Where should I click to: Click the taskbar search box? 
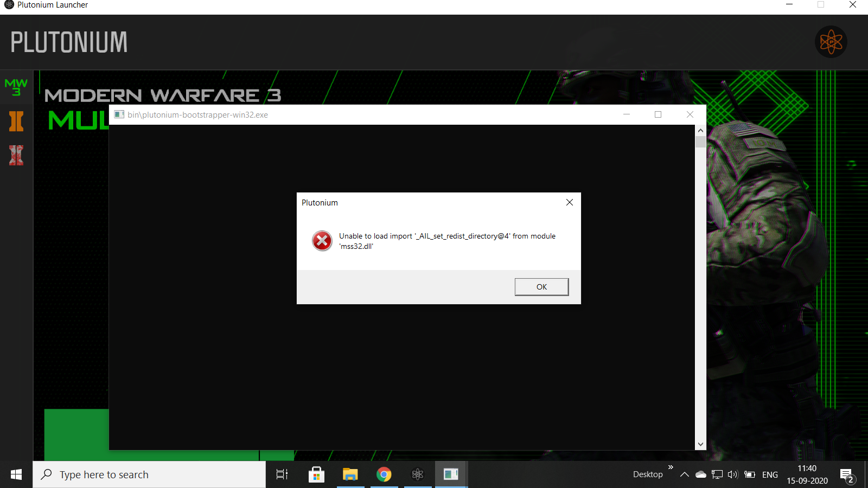(149, 474)
